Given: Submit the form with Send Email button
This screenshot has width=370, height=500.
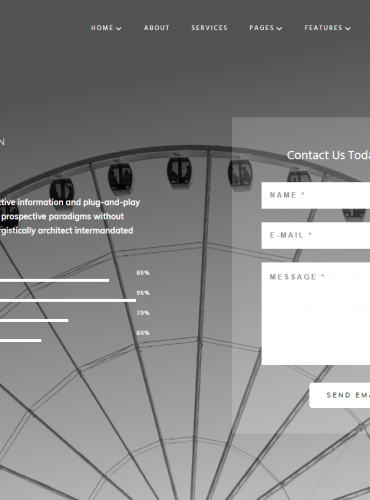Looking at the screenshot, I should coord(340,395).
